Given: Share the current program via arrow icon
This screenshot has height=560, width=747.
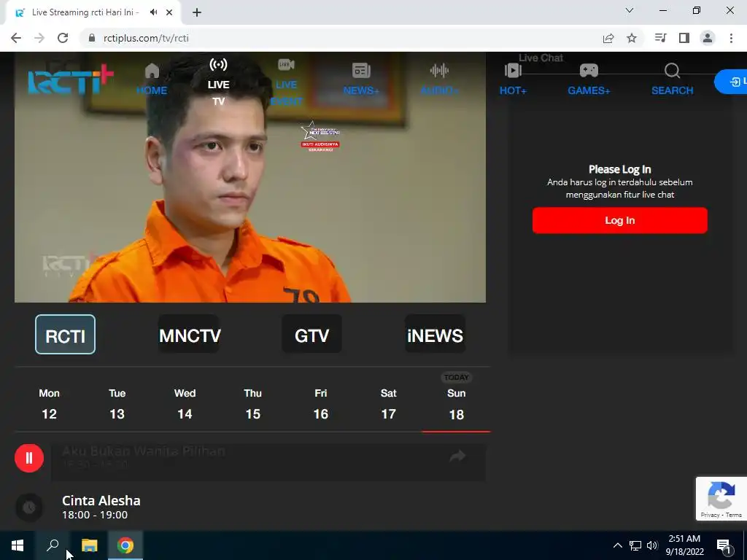Looking at the screenshot, I should pyautogui.click(x=457, y=456).
